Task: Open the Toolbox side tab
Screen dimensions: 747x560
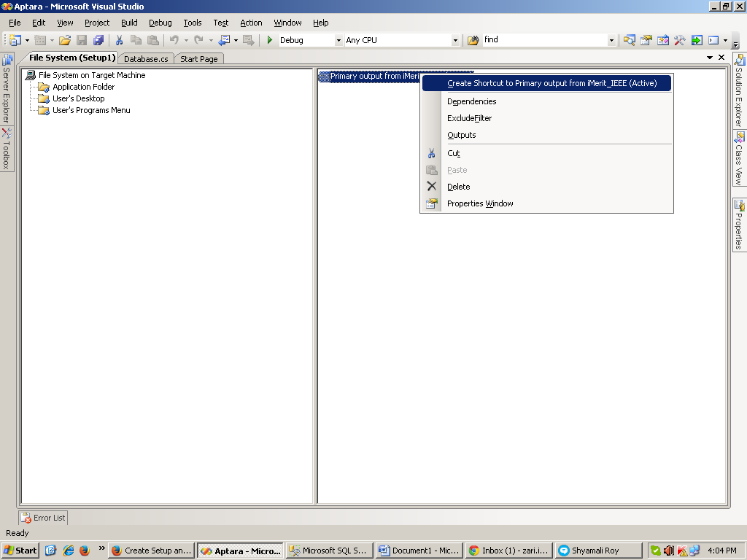Action: [7, 149]
